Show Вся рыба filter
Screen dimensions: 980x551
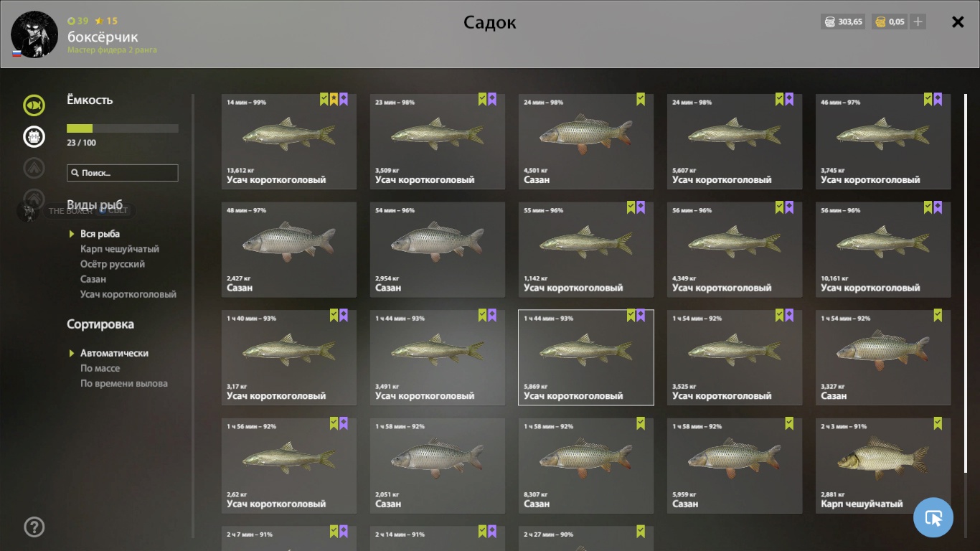(100, 234)
